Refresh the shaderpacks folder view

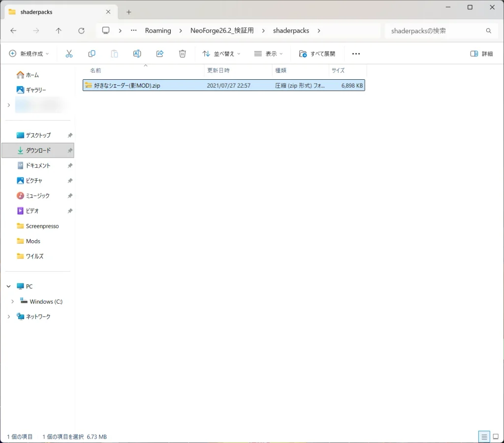click(x=81, y=31)
